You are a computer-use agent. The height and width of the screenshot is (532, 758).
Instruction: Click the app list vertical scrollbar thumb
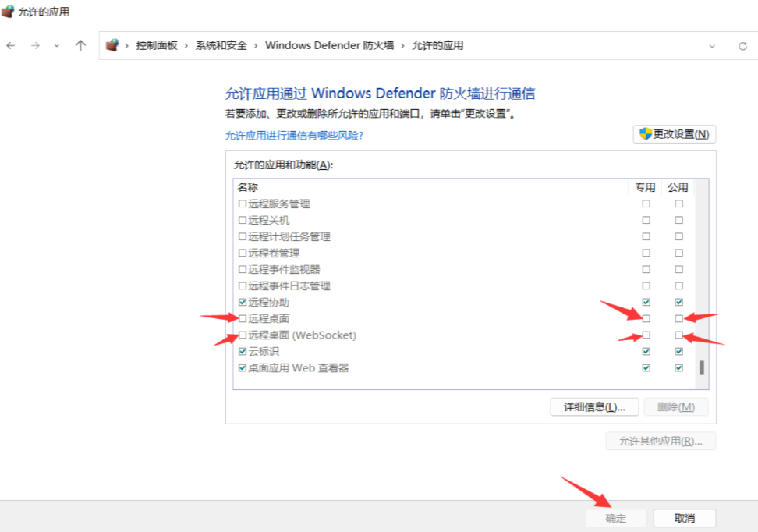tap(701, 368)
